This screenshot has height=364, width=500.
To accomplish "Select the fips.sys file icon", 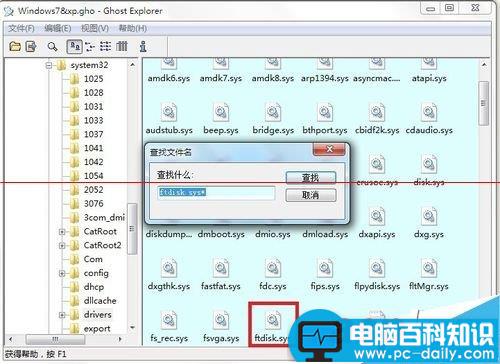I will tap(325, 268).
